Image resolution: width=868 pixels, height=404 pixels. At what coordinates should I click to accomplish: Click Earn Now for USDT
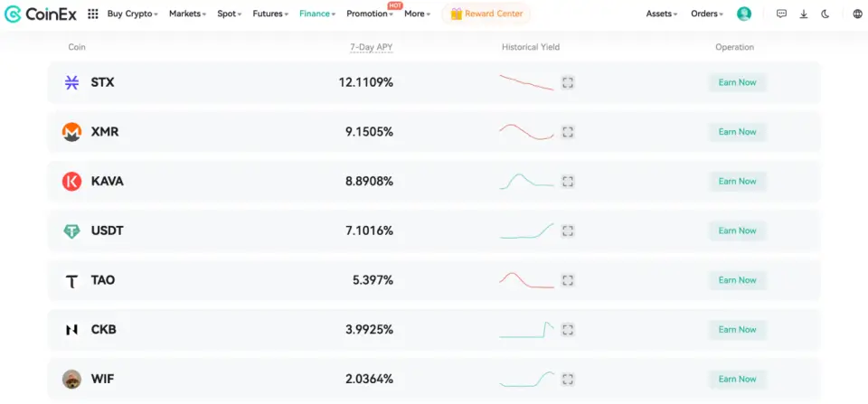point(737,230)
